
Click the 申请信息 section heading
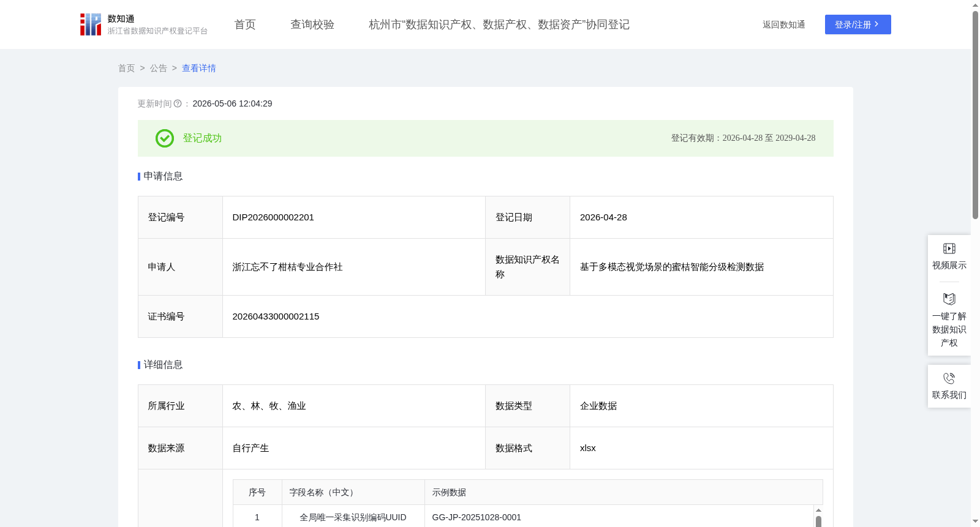[163, 176]
